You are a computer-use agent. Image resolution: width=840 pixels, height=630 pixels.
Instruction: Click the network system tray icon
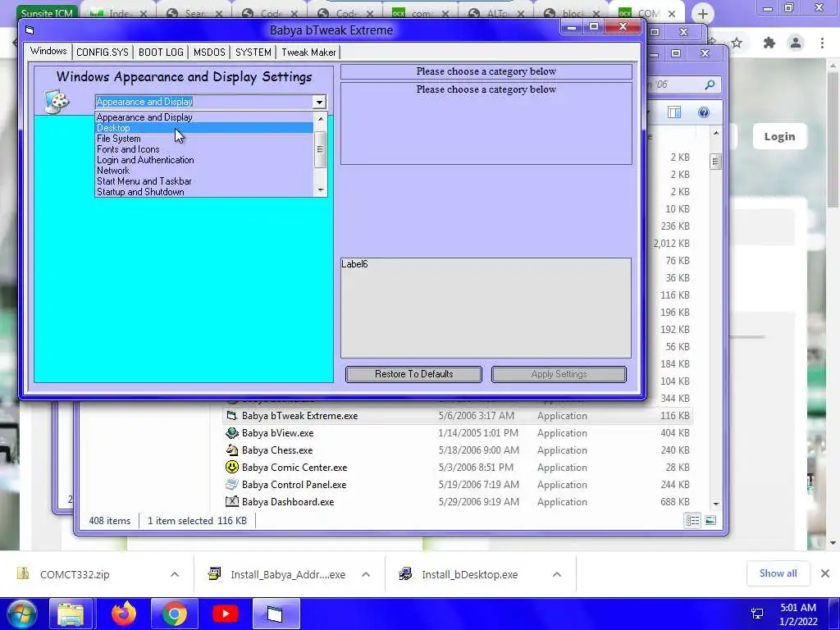[757, 614]
